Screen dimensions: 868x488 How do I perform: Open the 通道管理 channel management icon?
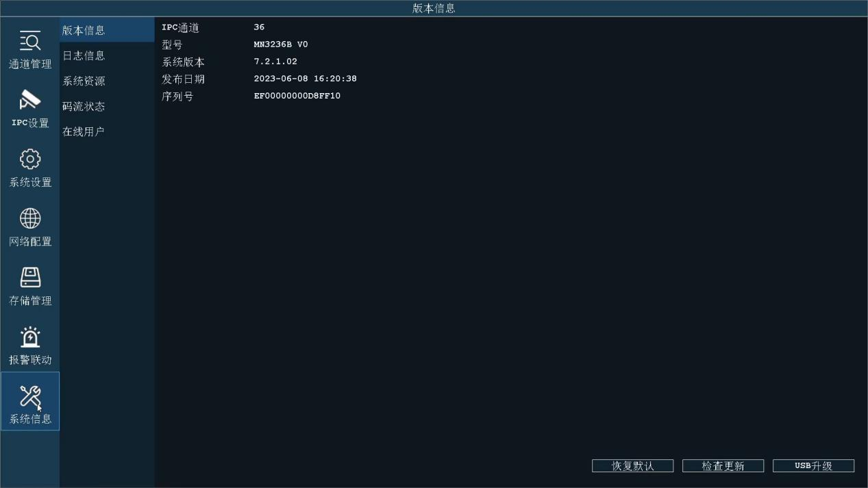click(x=30, y=42)
